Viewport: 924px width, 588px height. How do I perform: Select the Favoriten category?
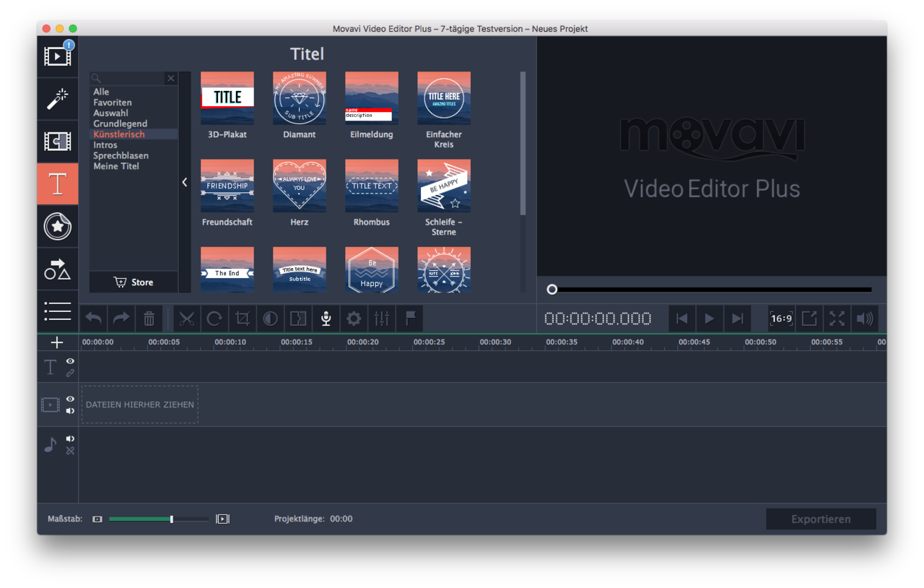click(113, 103)
